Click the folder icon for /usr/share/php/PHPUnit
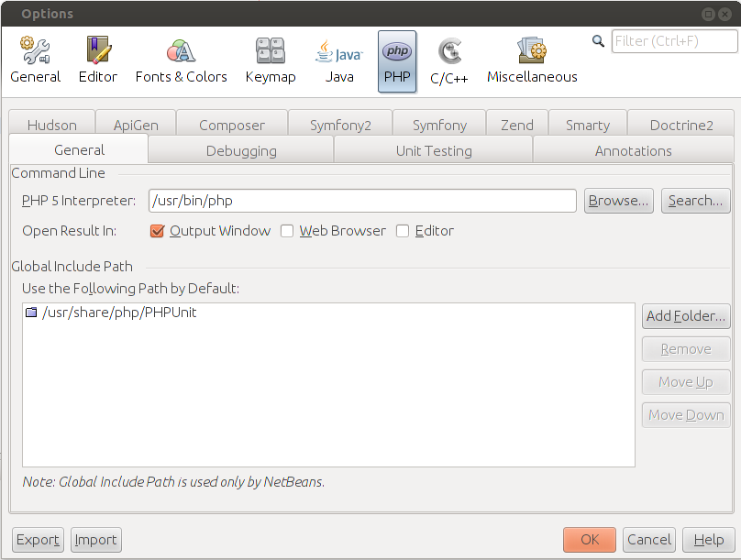Image resolution: width=741 pixels, height=560 pixels. pyautogui.click(x=31, y=313)
